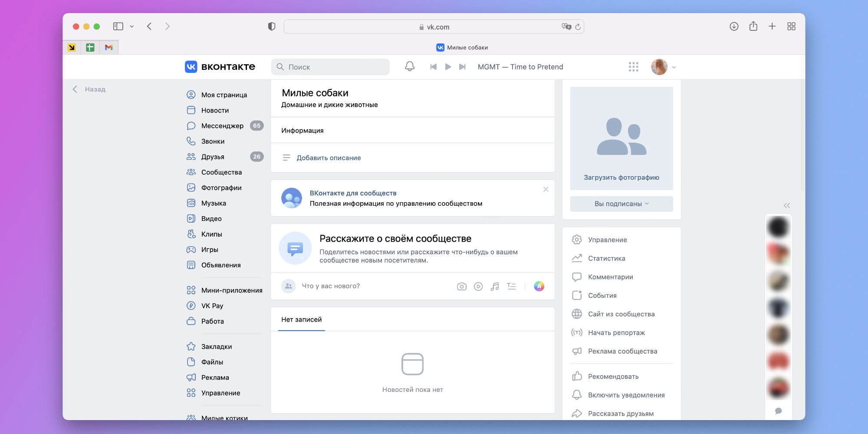Expand the Вы подписаны dropdown

coord(621,204)
